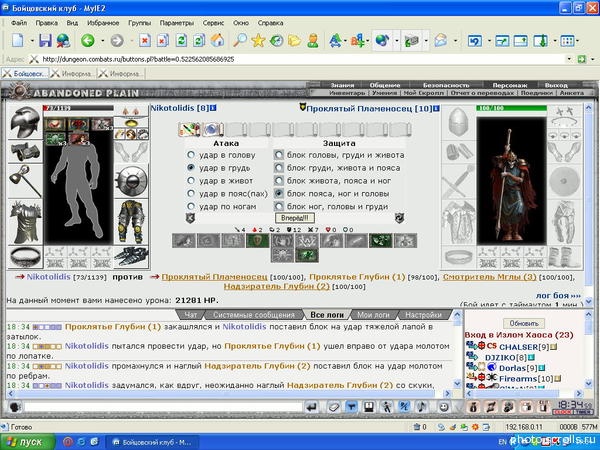Click the EN language indicator in tray
The image size is (600, 450).
click(502, 442)
